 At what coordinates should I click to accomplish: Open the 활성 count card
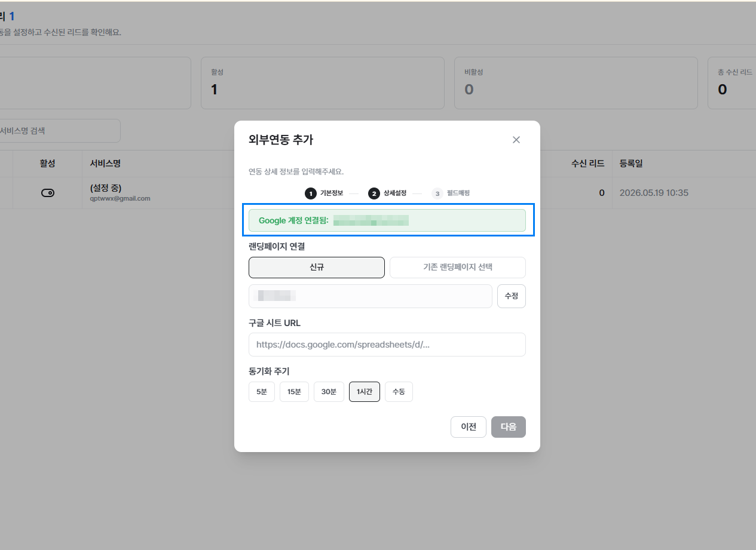click(323, 83)
